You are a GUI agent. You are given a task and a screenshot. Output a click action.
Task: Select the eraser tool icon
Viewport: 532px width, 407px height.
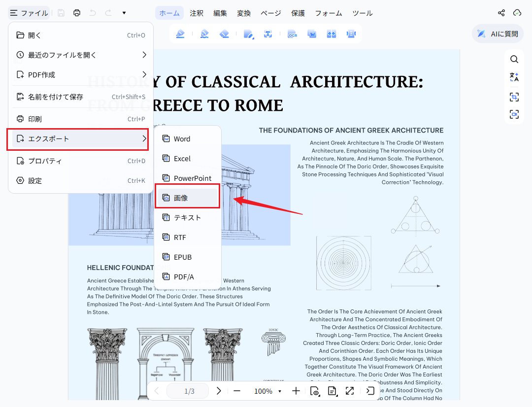(224, 34)
